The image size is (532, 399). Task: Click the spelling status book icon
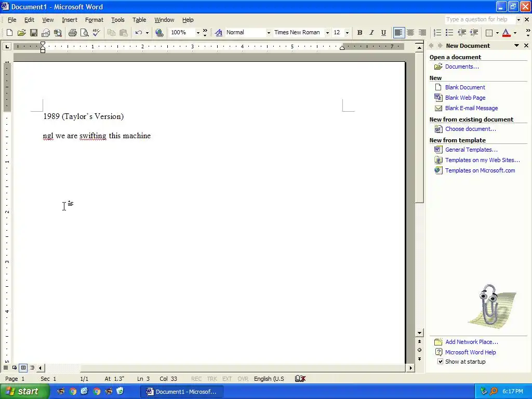tap(300, 379)
